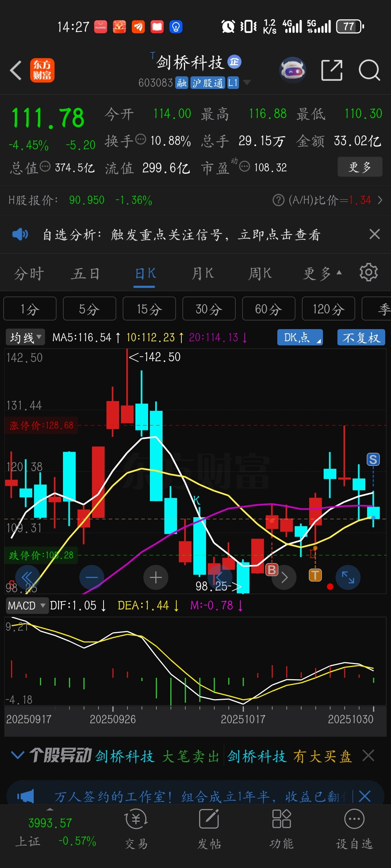
Task: Open 自选分析 signal message
Action: pyautogui.click(x=181, y=235)
